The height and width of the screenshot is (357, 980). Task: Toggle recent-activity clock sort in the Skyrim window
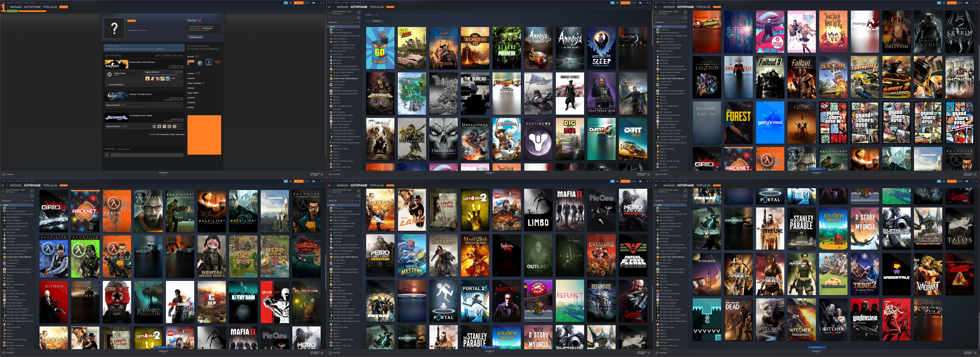tap(683, 22)
